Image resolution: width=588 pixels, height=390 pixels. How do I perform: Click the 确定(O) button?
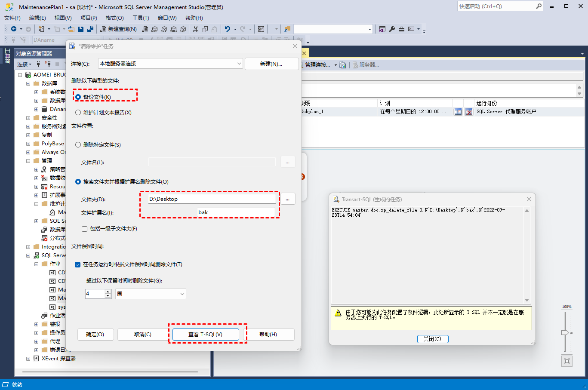tap(95, 335)
